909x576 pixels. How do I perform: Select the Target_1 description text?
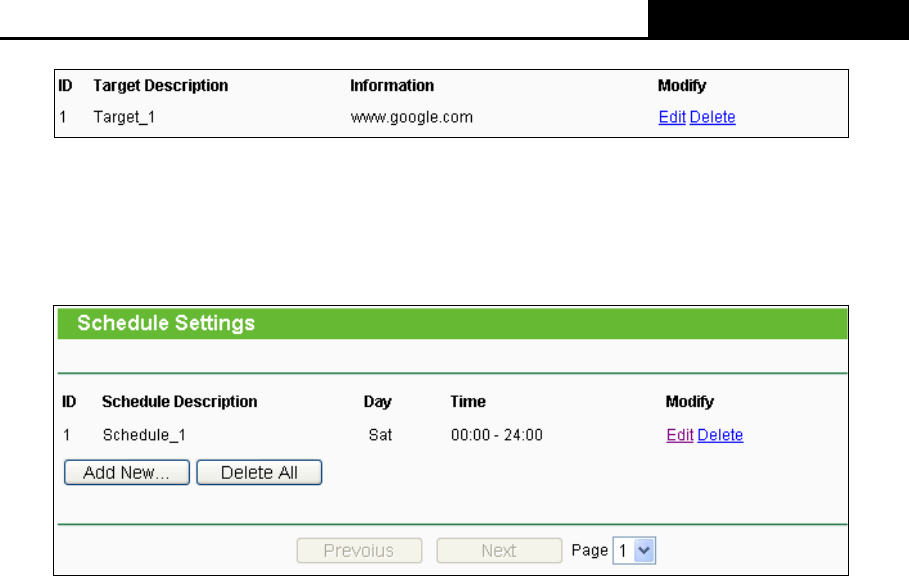pyautogui.click(x=124, y=117)
